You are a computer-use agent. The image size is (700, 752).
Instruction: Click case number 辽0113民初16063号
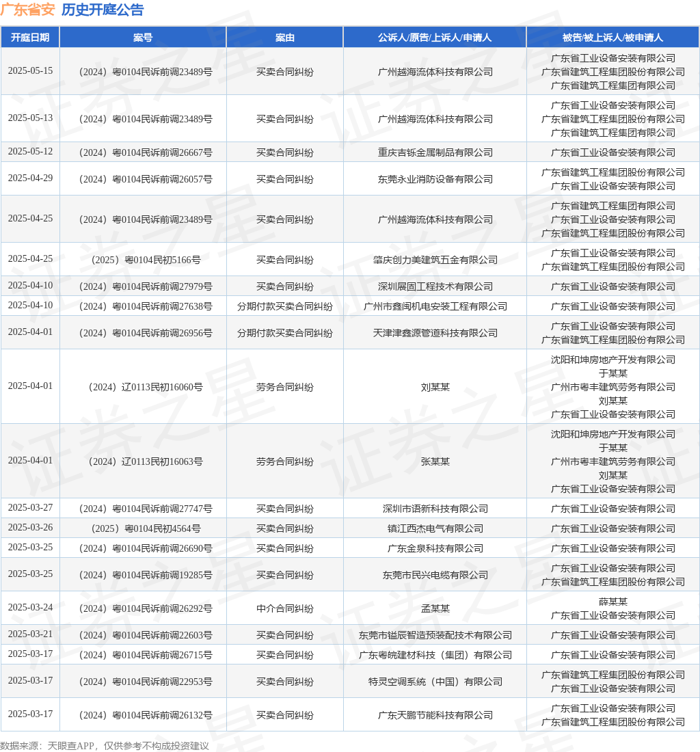coord(146,462)
